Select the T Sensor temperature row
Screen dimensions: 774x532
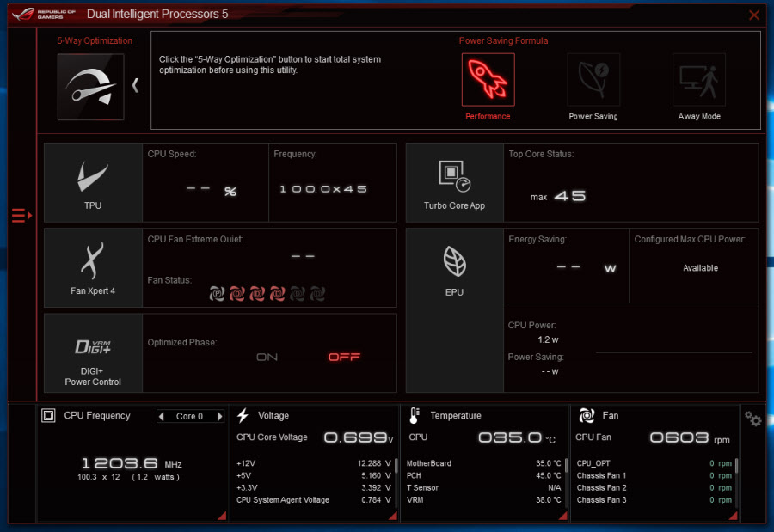(x=483, y=488)
